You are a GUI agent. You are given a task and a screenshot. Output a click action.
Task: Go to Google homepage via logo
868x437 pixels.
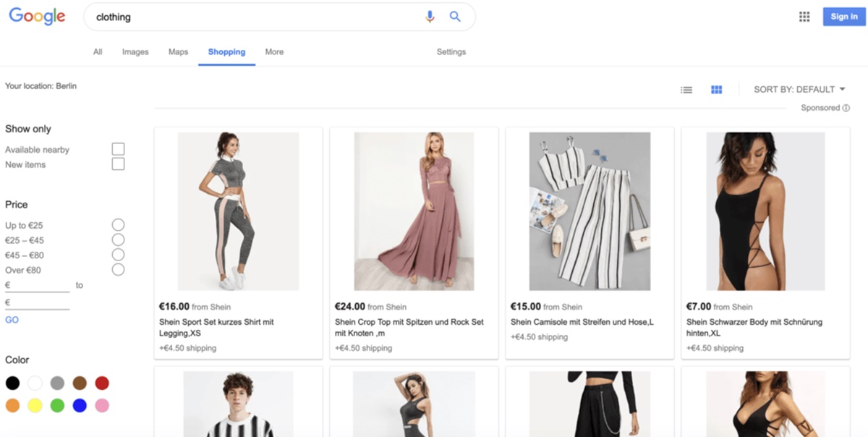[37, 17]
